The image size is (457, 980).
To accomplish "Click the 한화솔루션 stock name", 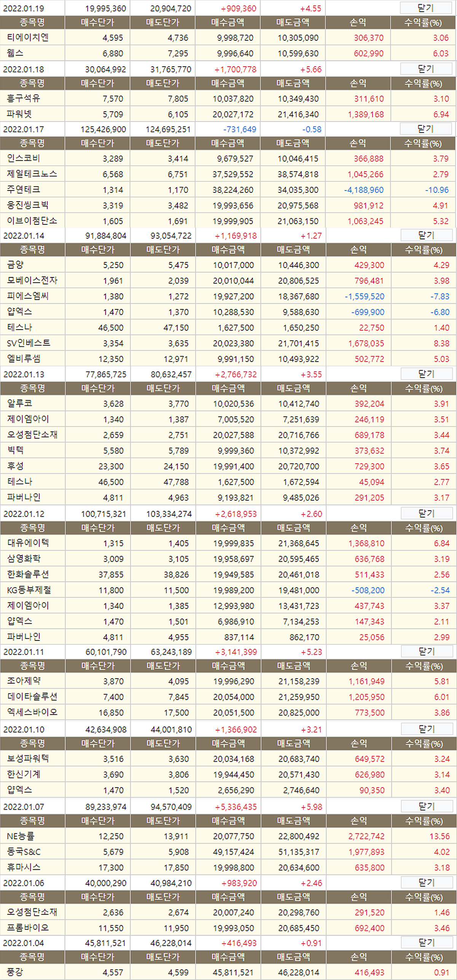I will pyautogui.click(x=28, y=574).
